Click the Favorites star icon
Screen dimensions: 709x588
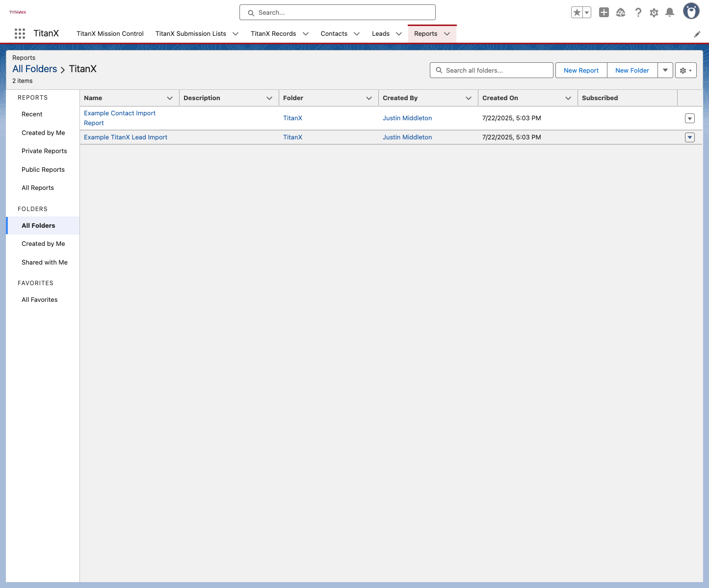coord(577,13)
